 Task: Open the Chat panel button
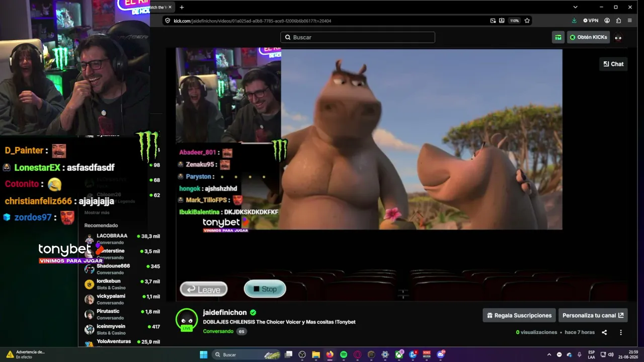pyautogui.click(x=613, y=64)
